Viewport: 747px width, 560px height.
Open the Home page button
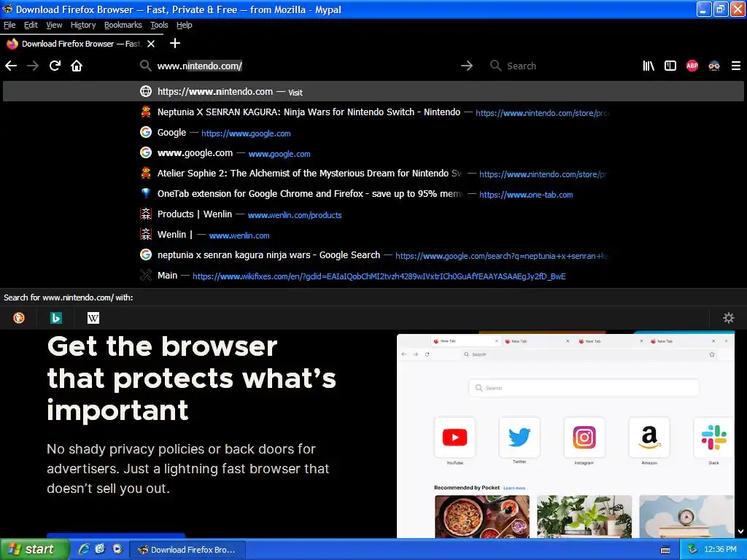[77, 66]
